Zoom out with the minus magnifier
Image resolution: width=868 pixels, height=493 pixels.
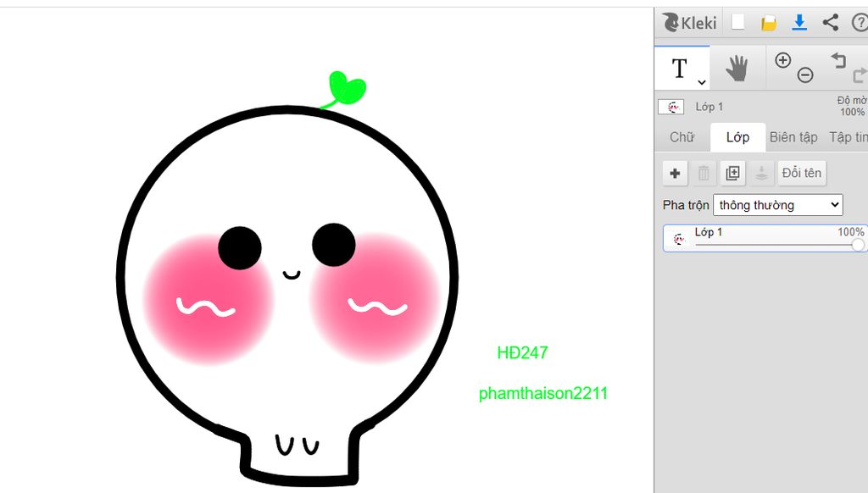tap(805, 75)
